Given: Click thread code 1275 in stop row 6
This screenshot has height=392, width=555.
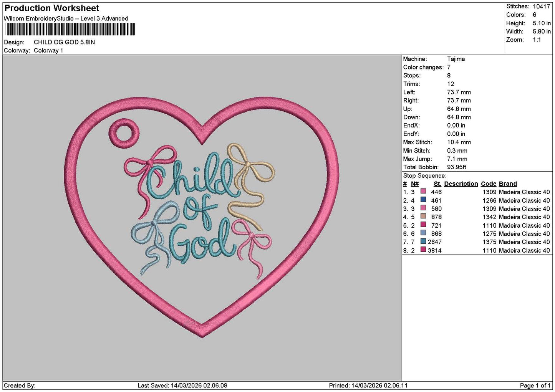Looking at the screenshot, I should coord(489,234).
